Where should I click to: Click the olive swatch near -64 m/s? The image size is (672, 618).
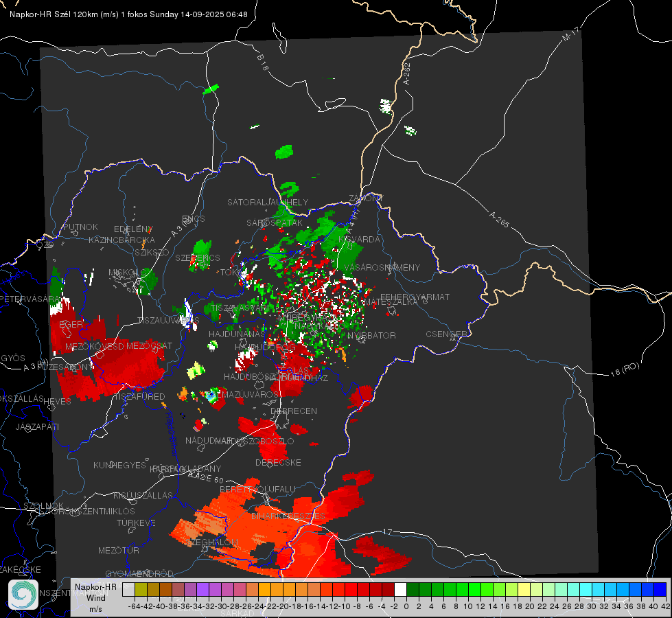pyautogui.click(x=141, y=590)
